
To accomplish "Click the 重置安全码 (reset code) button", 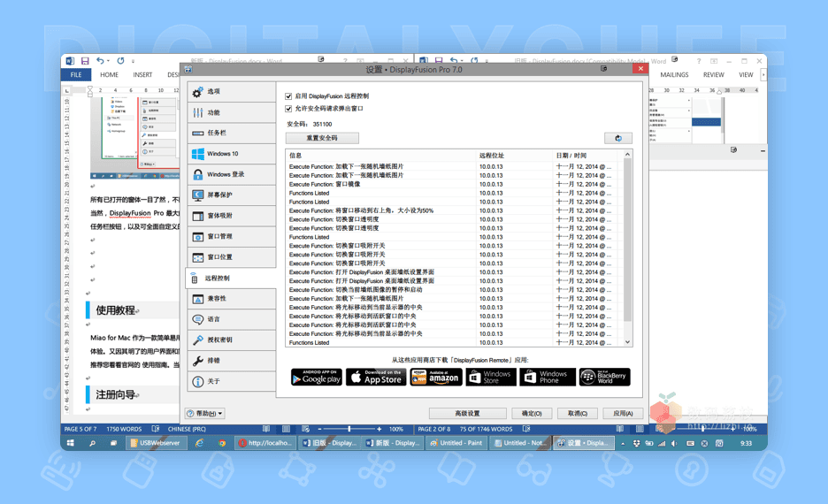I will (x=322, y=138).
